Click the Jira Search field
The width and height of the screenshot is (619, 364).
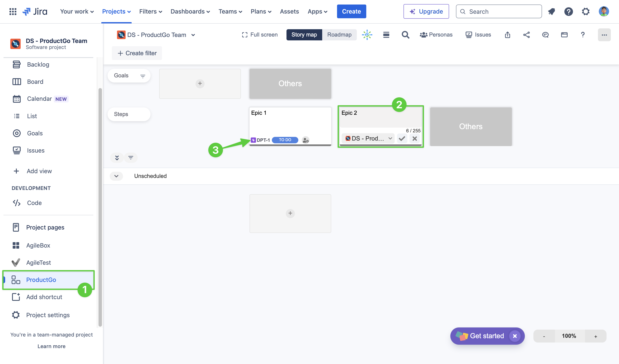pyautogui.click(x=499, y=12)
